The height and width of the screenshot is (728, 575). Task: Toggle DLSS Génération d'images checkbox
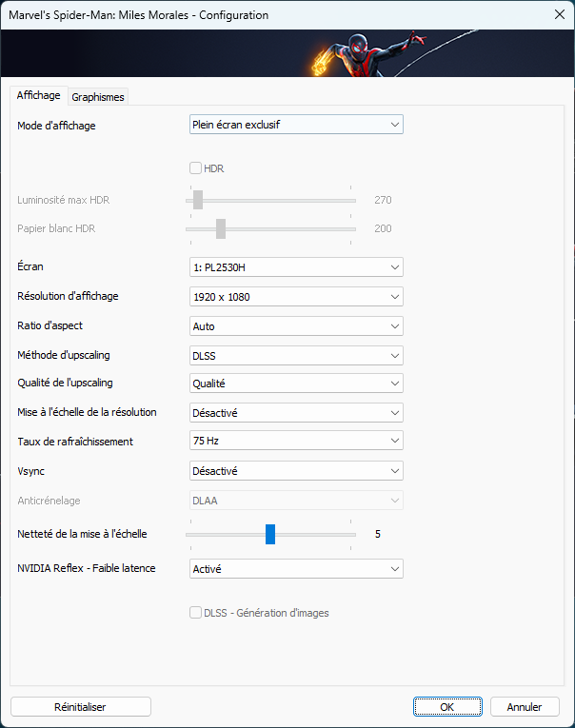coord(195,613)
